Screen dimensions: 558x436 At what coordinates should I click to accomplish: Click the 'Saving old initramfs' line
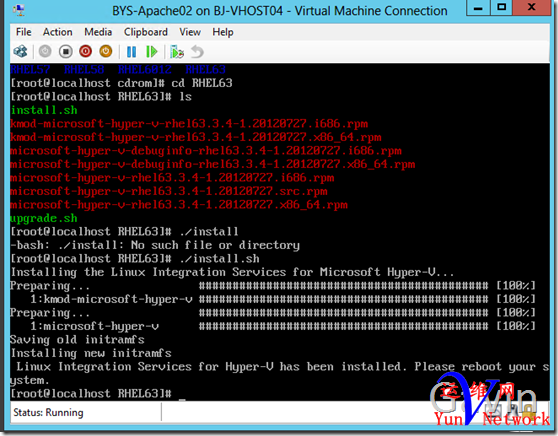click(x=77, y=340)
